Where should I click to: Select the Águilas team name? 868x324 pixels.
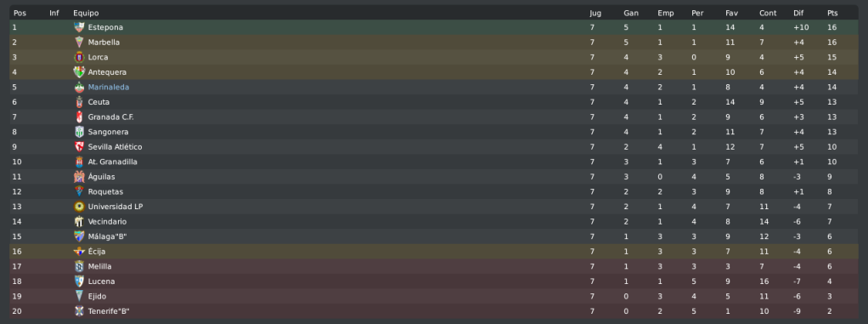[101, 177]
